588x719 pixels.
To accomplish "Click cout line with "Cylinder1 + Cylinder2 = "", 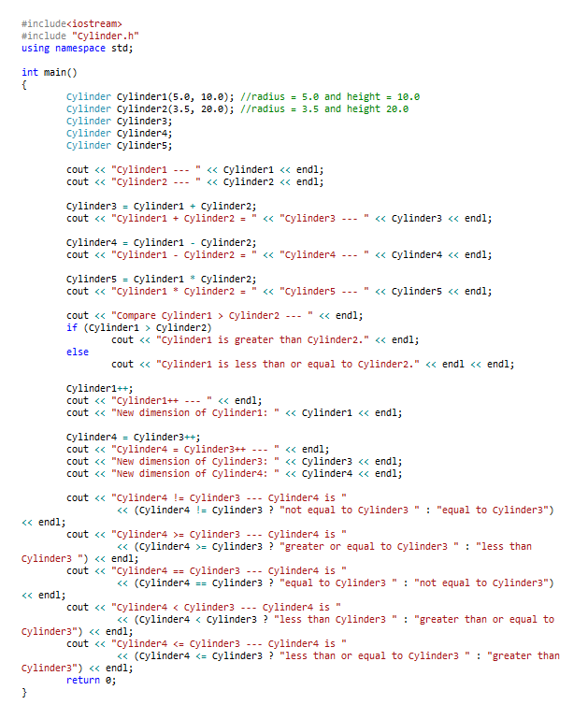I will [x=280, y=218].
